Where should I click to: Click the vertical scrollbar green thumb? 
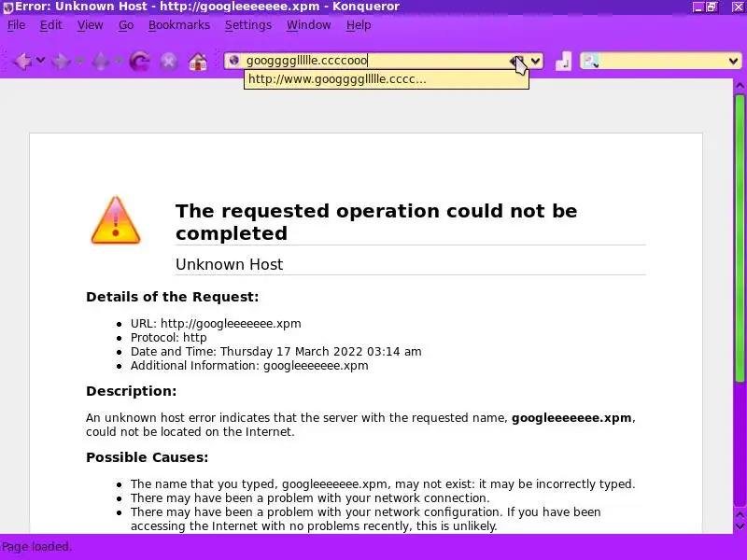(x=740, y=238)
